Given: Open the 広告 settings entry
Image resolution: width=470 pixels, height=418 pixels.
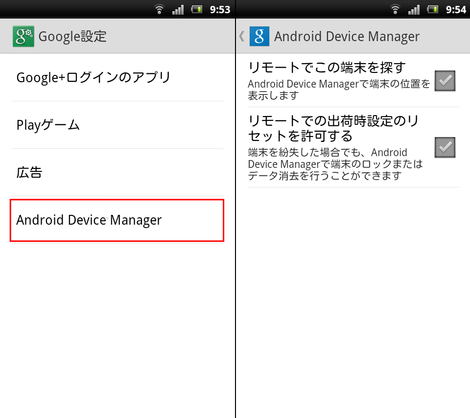Looking at the screenshot, I should coord(117,172).
